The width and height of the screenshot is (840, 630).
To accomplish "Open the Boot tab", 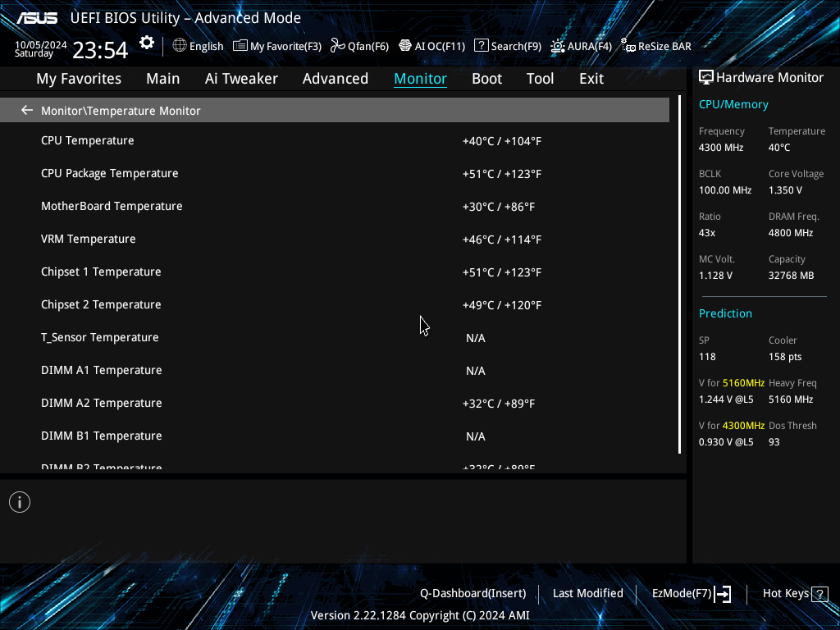I will coord(487,79).
